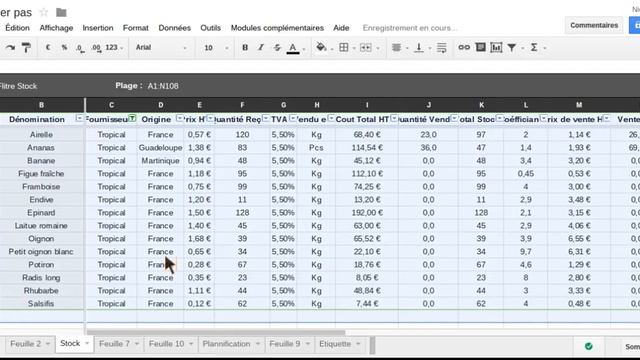
Task: Select the Ananas cell
Action: (41, 148)
